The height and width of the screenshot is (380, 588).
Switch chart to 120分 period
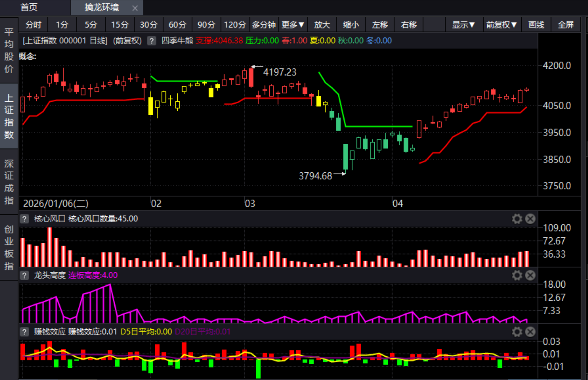pos(235,25)
